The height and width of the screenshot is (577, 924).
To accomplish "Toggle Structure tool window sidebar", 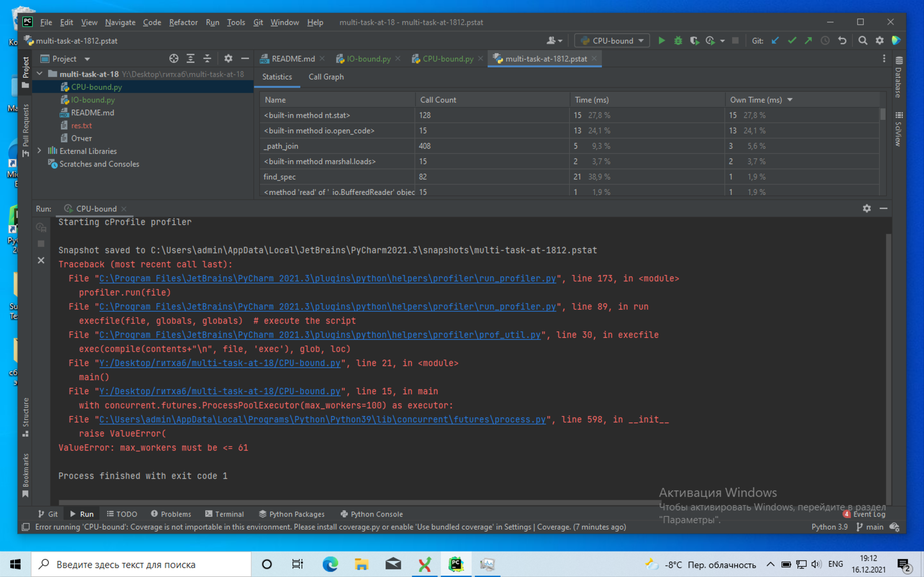I will 26,416.
